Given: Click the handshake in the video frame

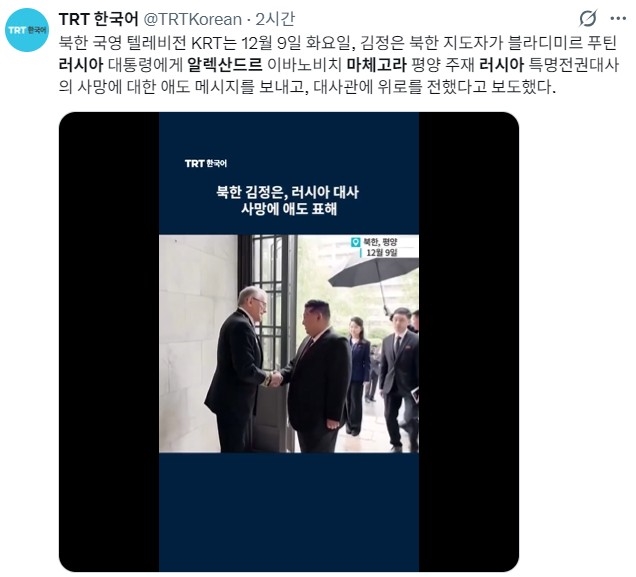Looking at the screenshot, I should (275, 379).
